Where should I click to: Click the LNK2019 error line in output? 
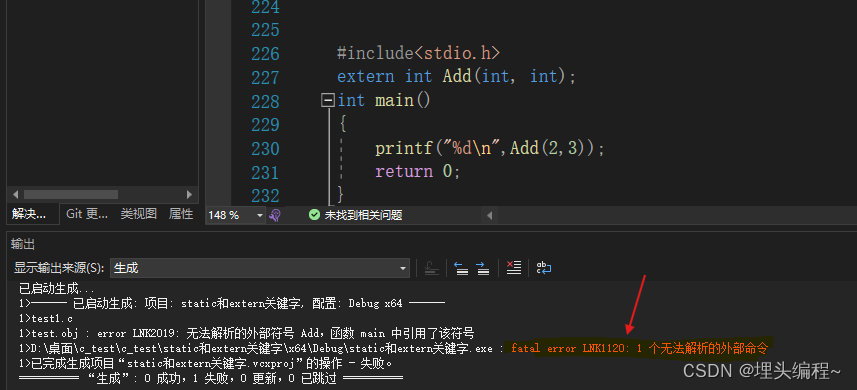pos(246,333)
